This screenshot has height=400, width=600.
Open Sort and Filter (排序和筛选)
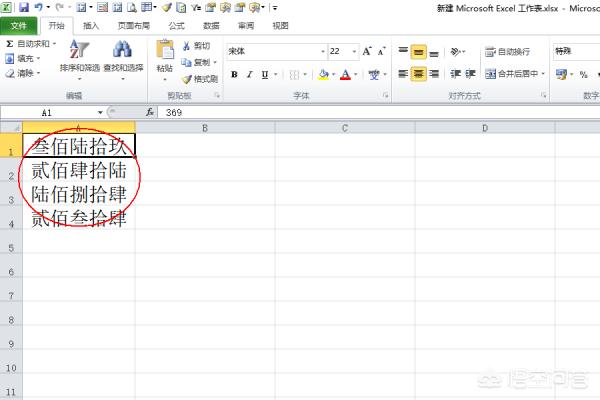coord(80,59)
